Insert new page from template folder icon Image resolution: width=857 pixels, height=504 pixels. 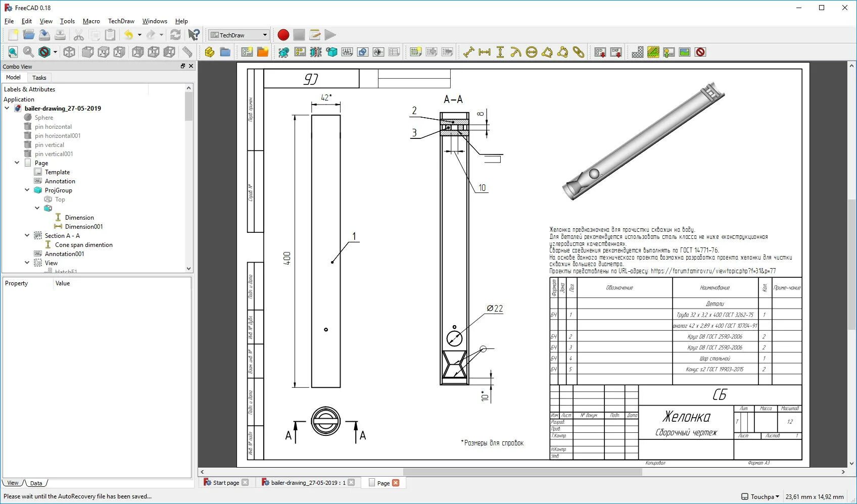click(262, 52)
